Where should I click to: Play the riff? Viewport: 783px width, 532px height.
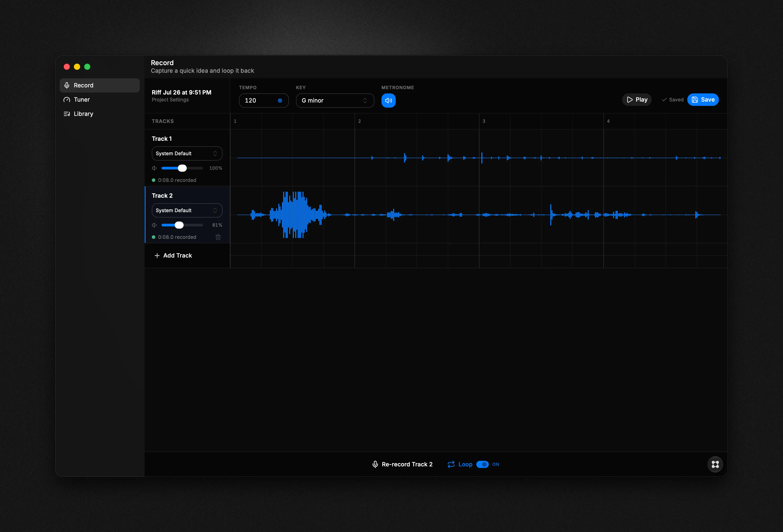[x=637, y=100]
